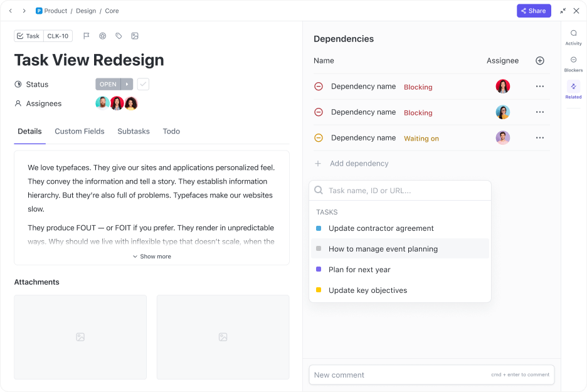Switch to the Subtasks tab
Viewport: 587px width, 392px height.
point(134,131)
